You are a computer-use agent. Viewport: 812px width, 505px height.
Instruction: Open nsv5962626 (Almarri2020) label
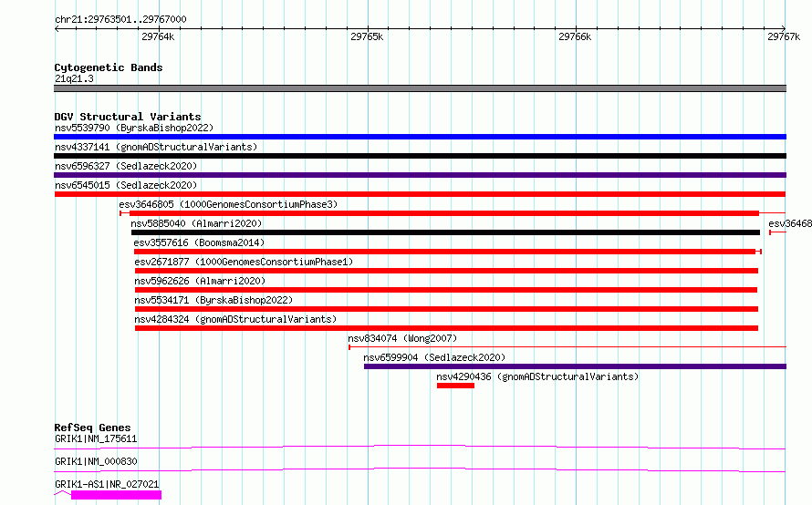tap(200, 281)
